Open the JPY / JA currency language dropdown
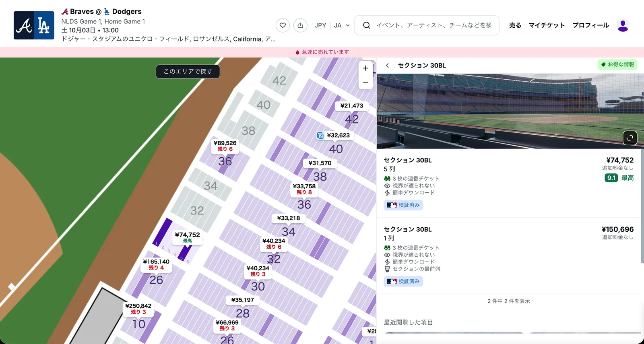 pos(332,25)
